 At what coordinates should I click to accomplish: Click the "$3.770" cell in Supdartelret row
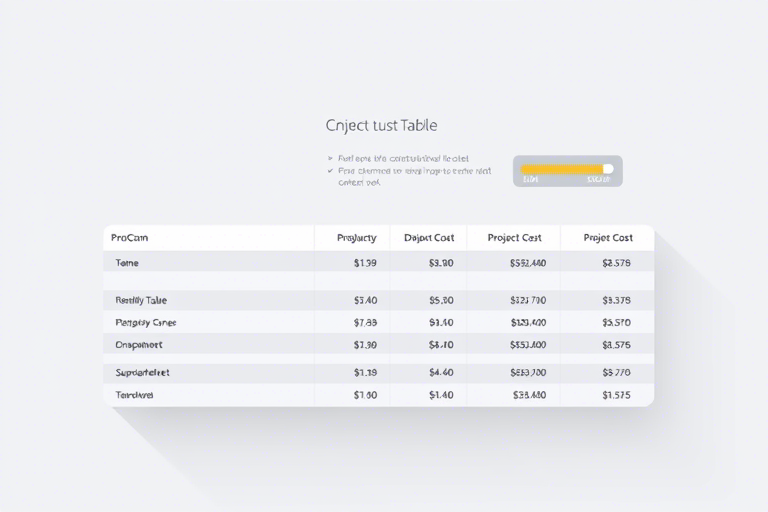[x=616, y=372]
